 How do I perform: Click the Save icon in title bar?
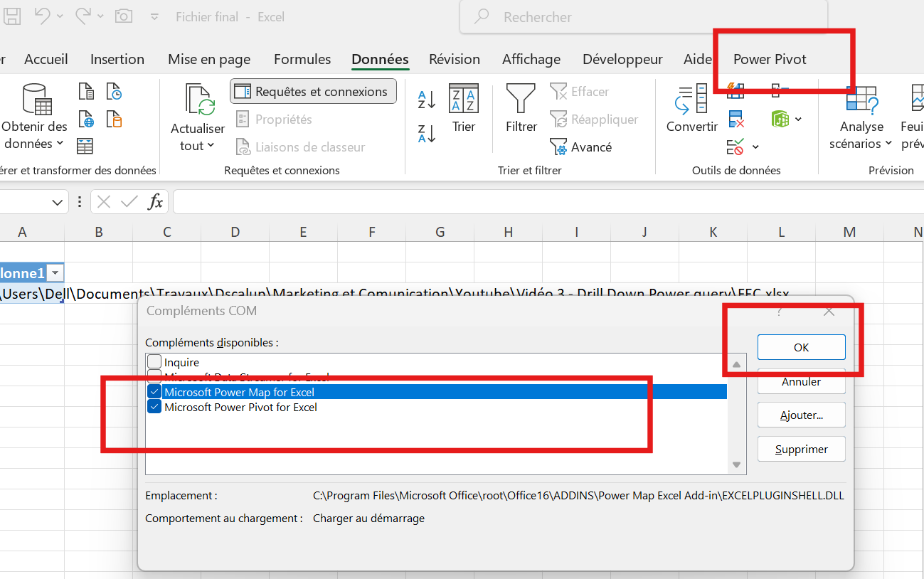click(x=12, y=16)
